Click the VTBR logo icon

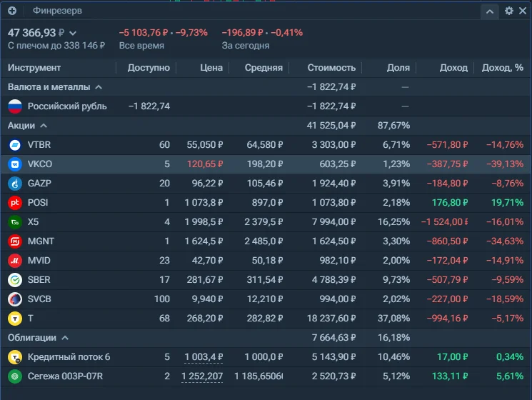[15, 145]
